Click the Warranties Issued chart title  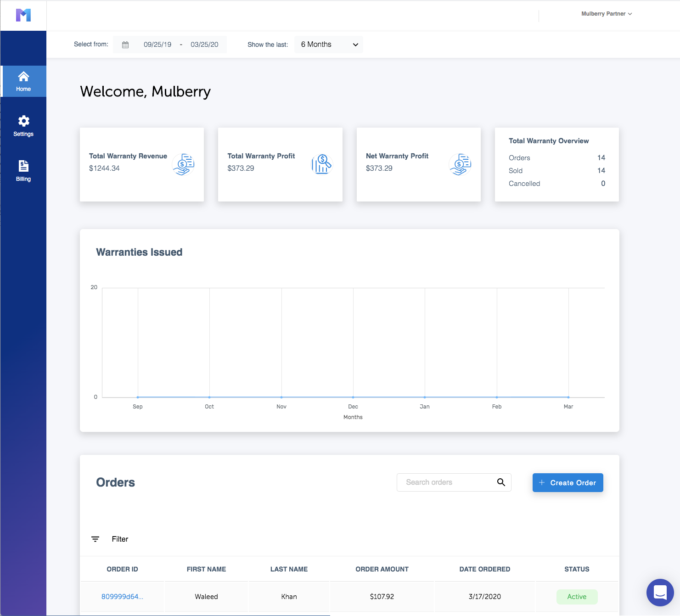coord(139,252)
